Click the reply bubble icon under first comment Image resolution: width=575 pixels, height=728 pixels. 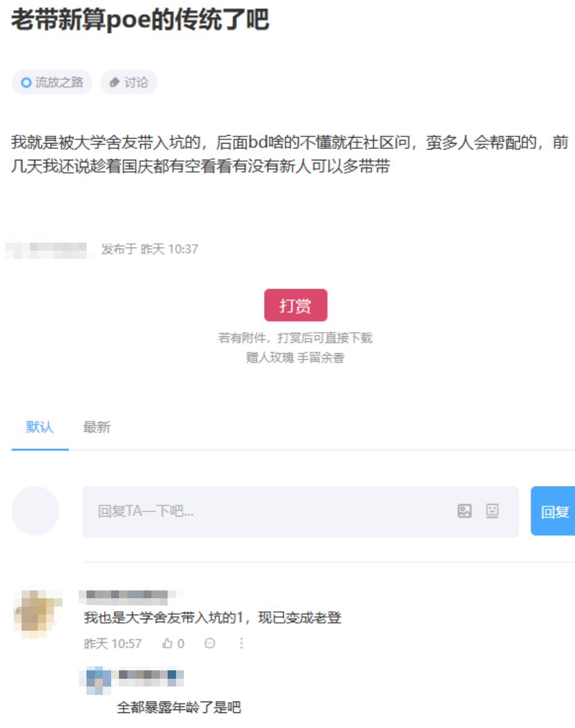[210, 643]
